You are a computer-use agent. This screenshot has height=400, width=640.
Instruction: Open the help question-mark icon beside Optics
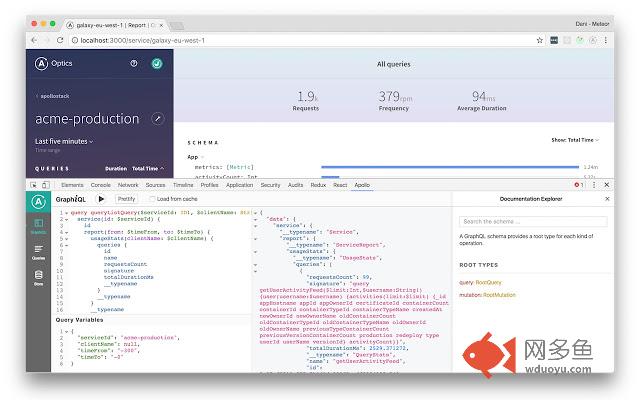click(133, 63)
